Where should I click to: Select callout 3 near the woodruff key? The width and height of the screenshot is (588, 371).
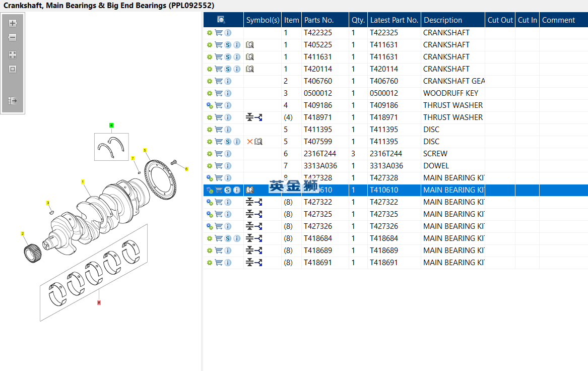coord(48,203)
